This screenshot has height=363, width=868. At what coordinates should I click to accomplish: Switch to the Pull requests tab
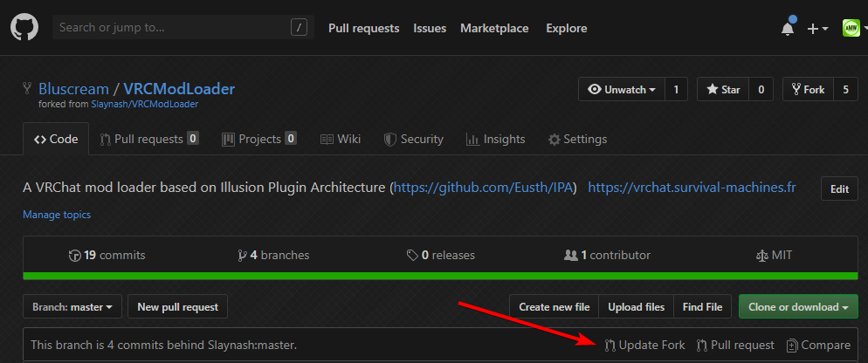pos(149,139)
